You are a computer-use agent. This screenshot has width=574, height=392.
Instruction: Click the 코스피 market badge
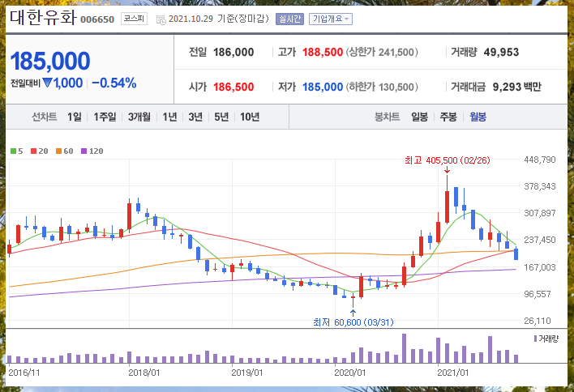pos(134,19)
